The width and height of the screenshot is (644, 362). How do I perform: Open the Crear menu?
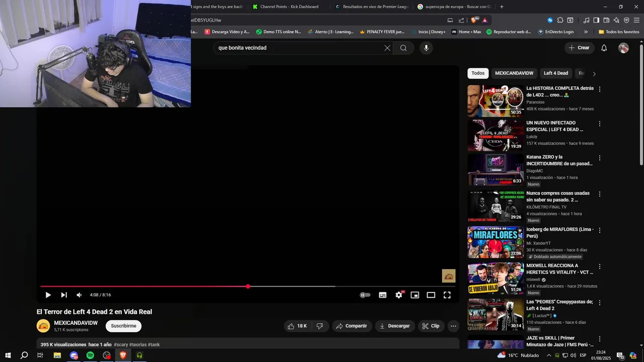pos(579,48)
